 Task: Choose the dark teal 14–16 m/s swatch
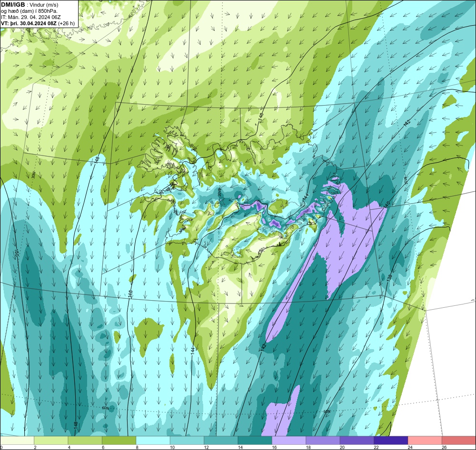(x=255, y=440)
